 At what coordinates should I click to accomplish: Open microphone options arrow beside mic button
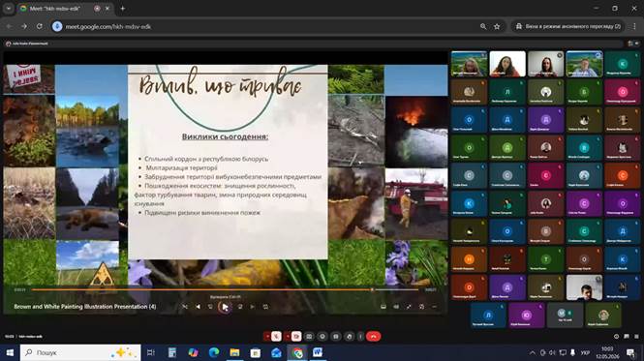coord(268,337)
